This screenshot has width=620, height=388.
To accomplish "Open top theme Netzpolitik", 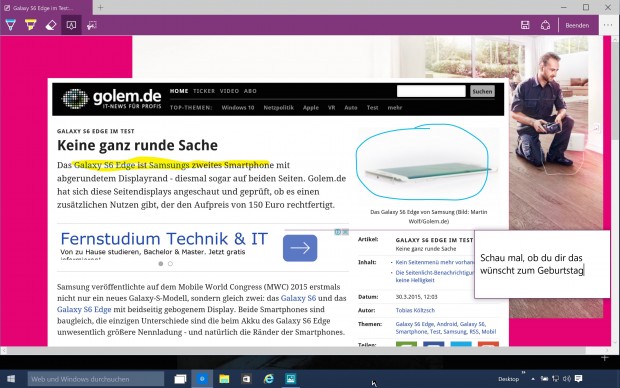I will tap(278, 108).
